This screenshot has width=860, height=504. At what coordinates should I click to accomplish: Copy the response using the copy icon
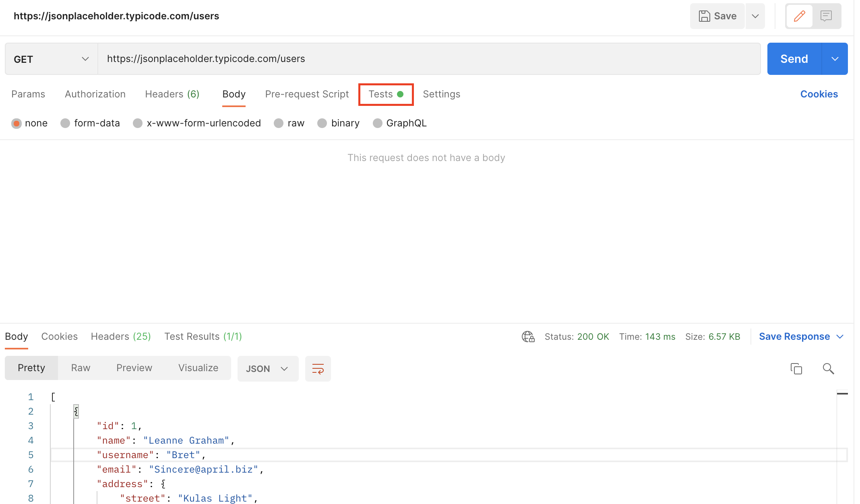coord(796,369)
